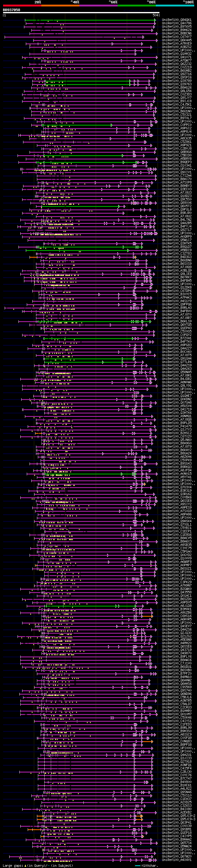This screenshot has height=868, width=197.
Task: Select UniRef100_Q39763 label
Action: coord(176,84)
